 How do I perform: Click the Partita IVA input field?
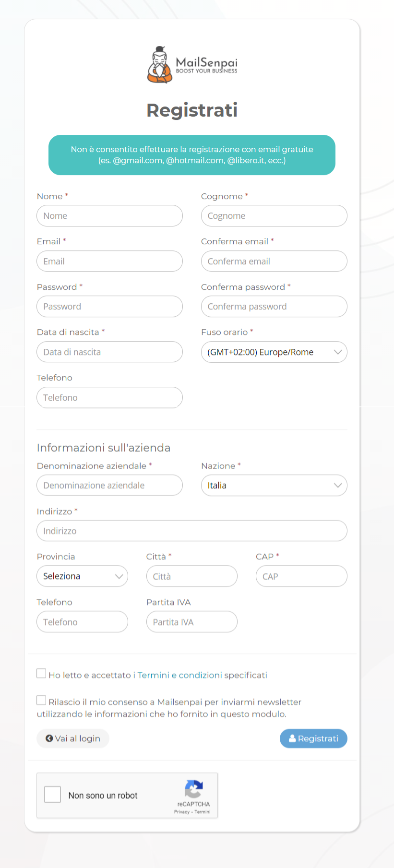pos(192,622)
